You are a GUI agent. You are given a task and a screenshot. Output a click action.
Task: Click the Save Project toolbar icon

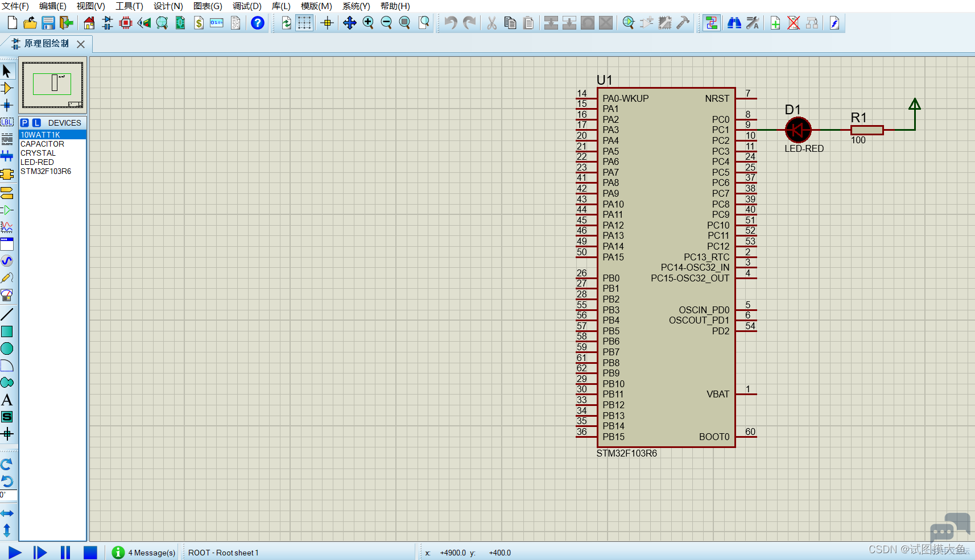pos(48,23)
